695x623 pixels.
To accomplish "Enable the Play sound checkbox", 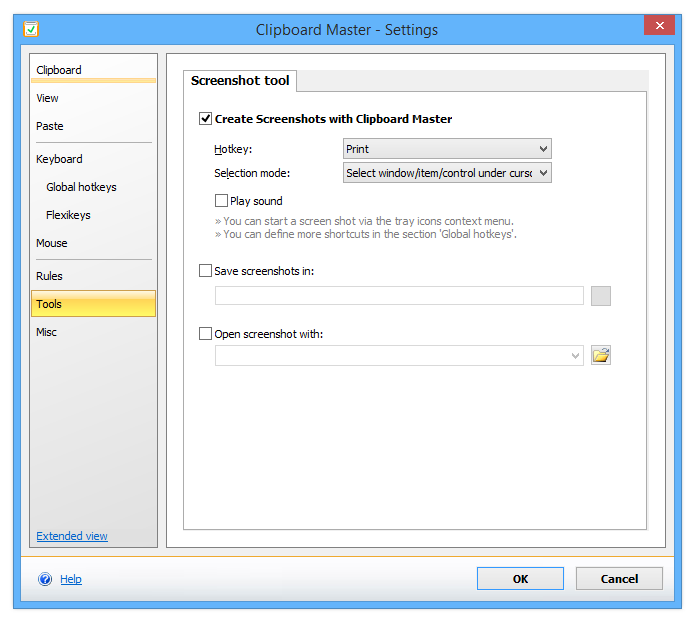I will 221,201.
